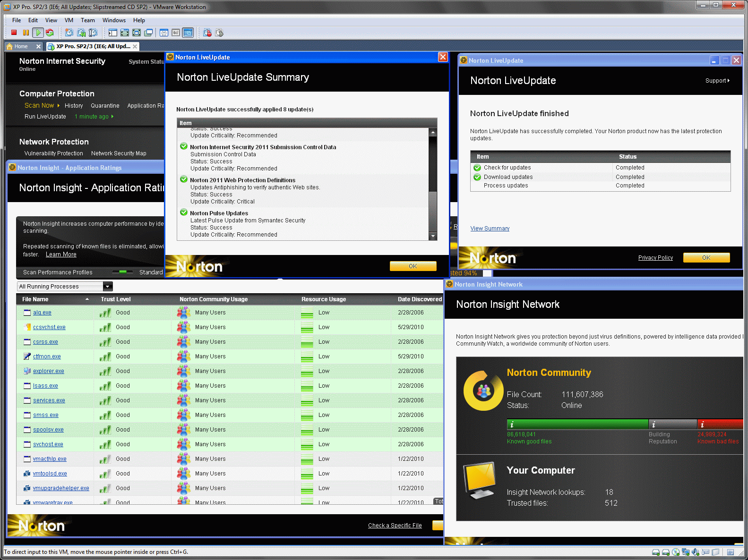The height and width of the screenshot is (560, 748).
Task: Switch to the Home tab
Action: tap(24, 46)
